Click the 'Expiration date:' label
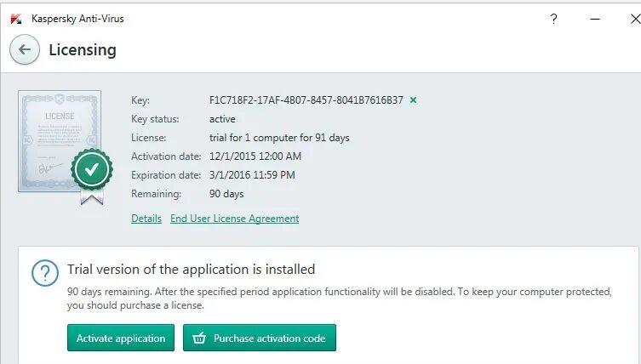Image resolution: width=641 pixels, height=364 pixels. 166,175
